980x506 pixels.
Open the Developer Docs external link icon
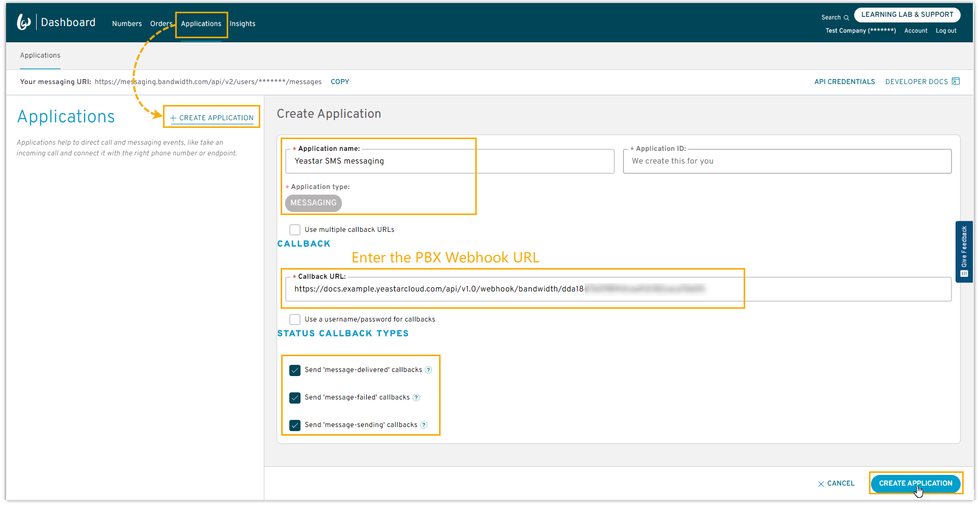click(956, 82)
